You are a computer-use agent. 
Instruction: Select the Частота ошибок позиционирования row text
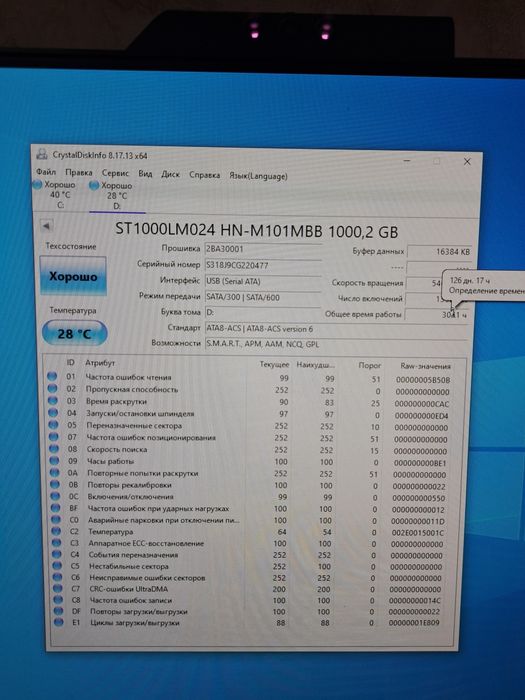tap(151, 438)
